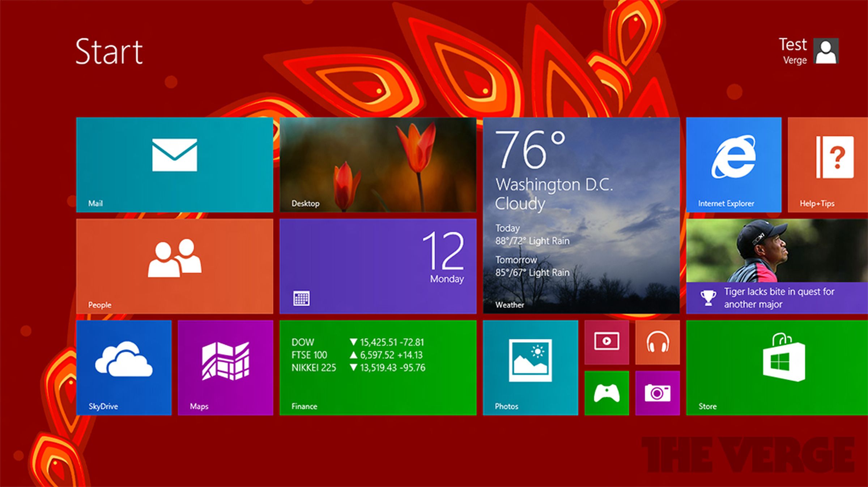Viewport: 868px width, 487px height.
Task: Open the Store tile
Action: click(x=777, y=368)
